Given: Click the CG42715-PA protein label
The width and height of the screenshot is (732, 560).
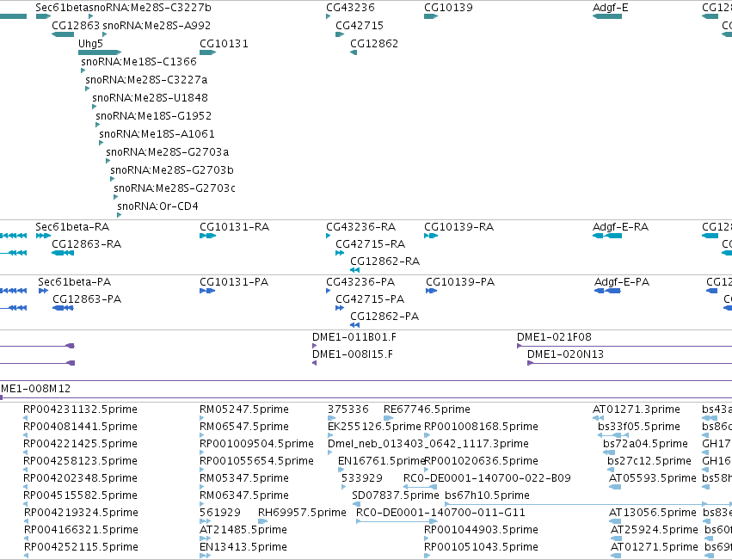Looking at the screenshot, I should [x=370, y=299].
